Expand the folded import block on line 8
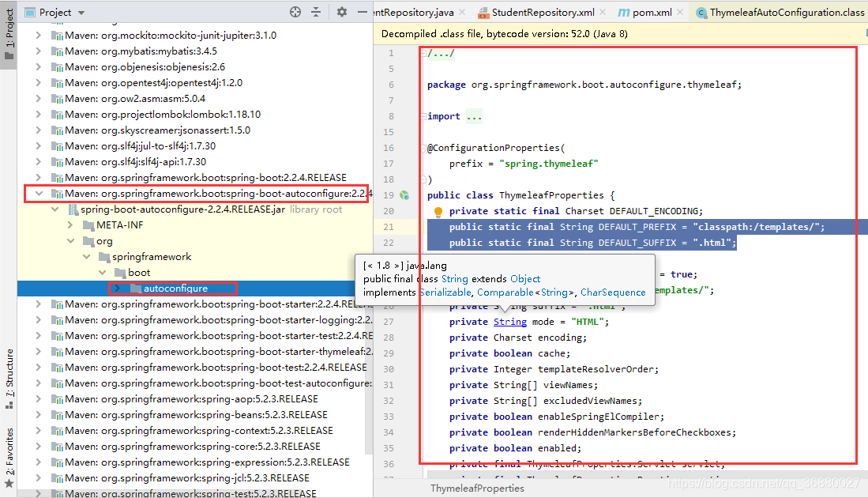The width and height of the screenshot is (868, 498). [x=423, y=116]
